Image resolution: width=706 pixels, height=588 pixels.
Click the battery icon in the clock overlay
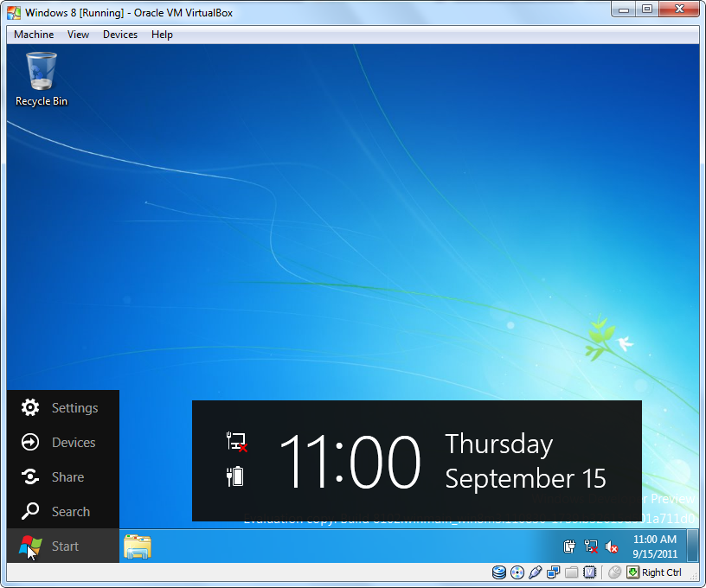click(x=235, y=476)
